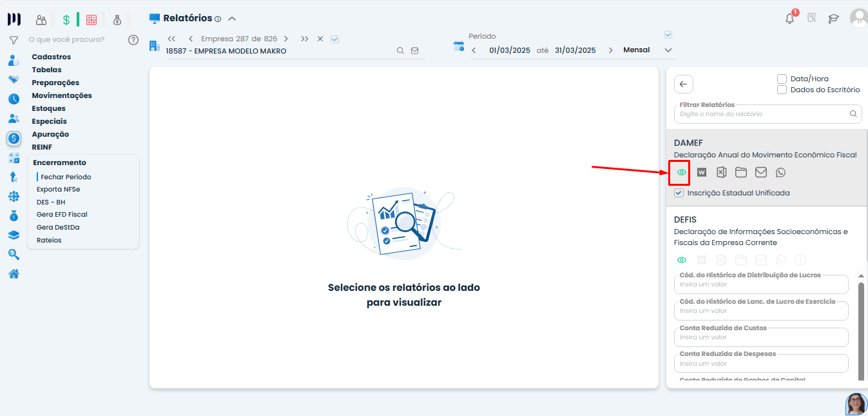Screen dimensions: 868x416
Task: Open the Tabelas menu
Action: coord(47,70)
